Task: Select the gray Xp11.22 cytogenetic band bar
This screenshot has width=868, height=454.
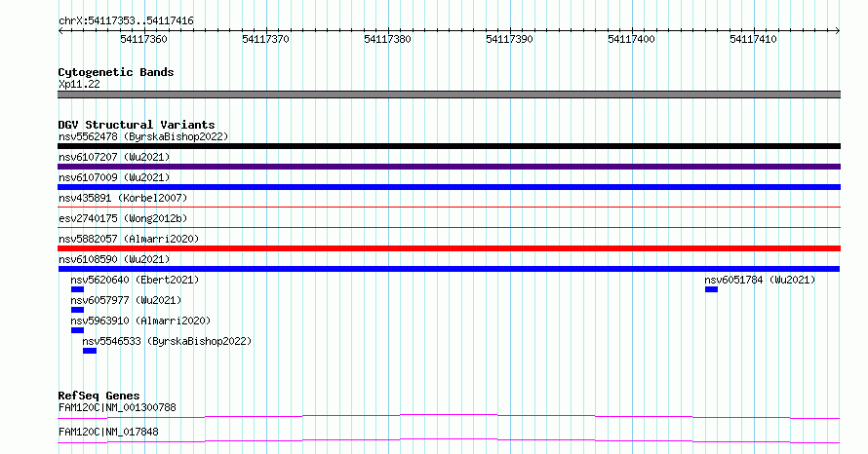Action: (x=449, y=95)
